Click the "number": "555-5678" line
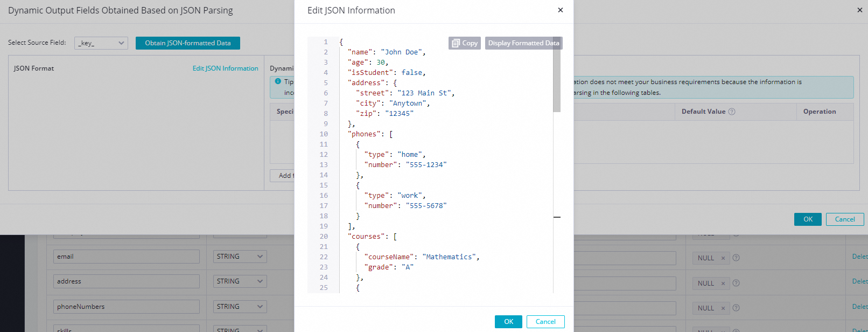This screenshot has height=332, width=868. coord(405,206)
